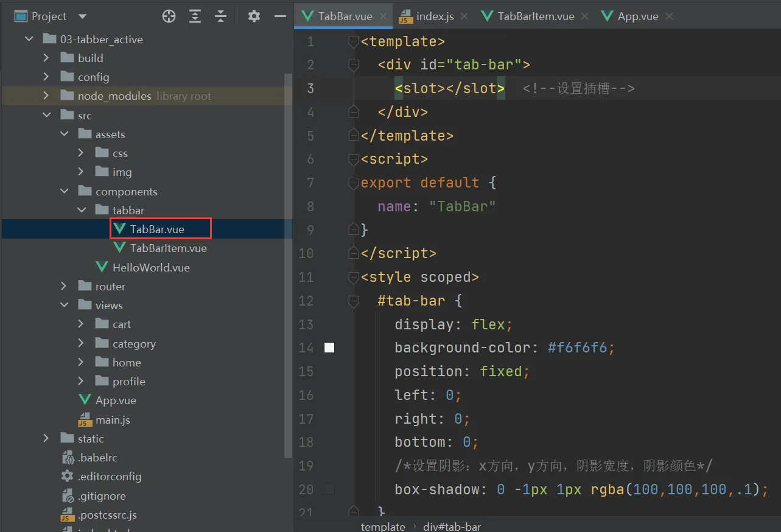Collapse the tabbar folder

81,210
